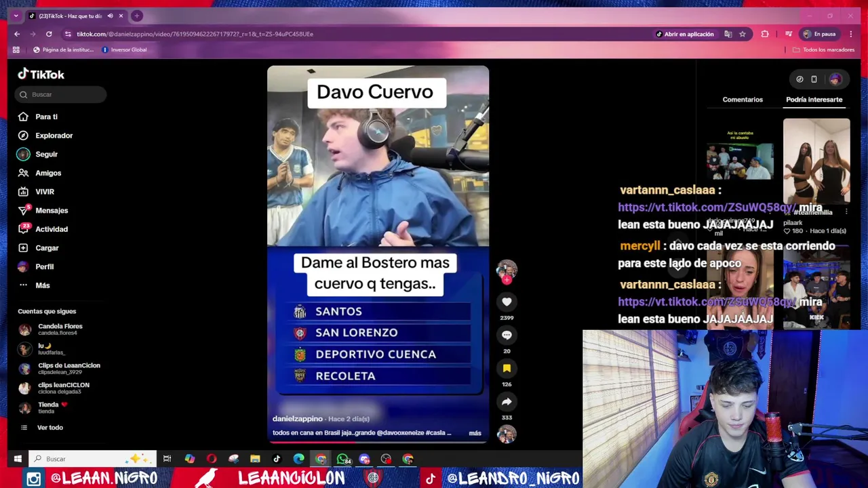Click the video progress bar
Image resolution: width=868 pixels, height=488 pixels.
(378, 442)
